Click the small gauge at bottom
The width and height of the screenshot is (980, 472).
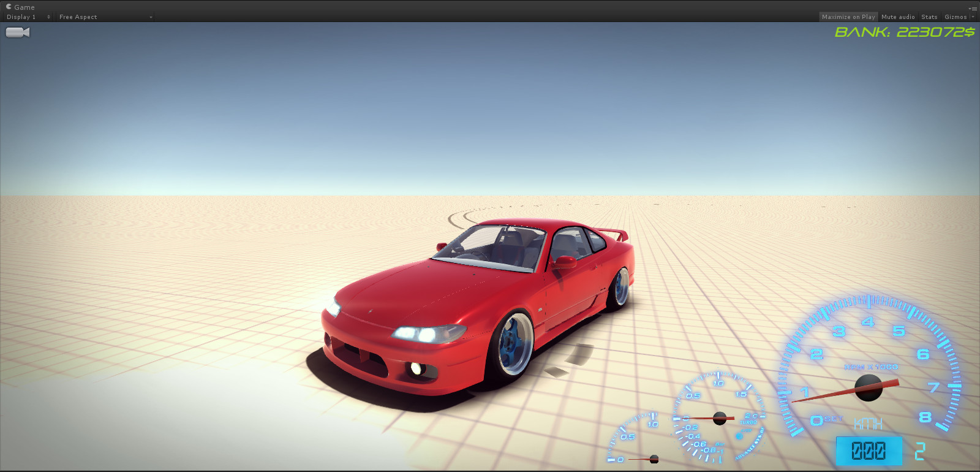(x=634, y=438)
